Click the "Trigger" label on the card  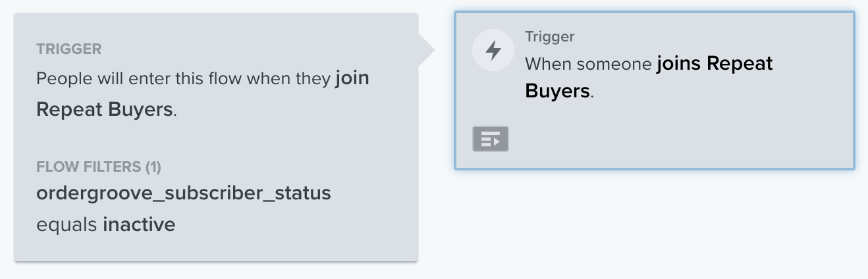pyautogui.click(x=549, y=37)
